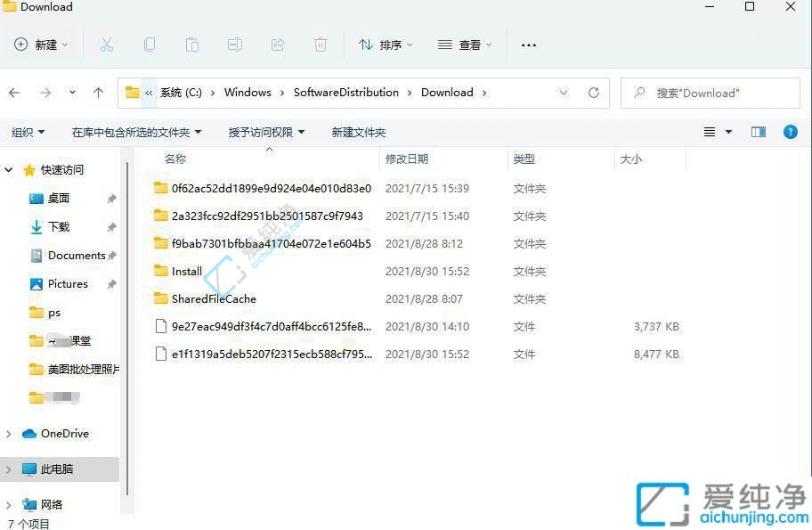
Task: Click the Share icon in the command bar
Action: click(x=278, y=45)
